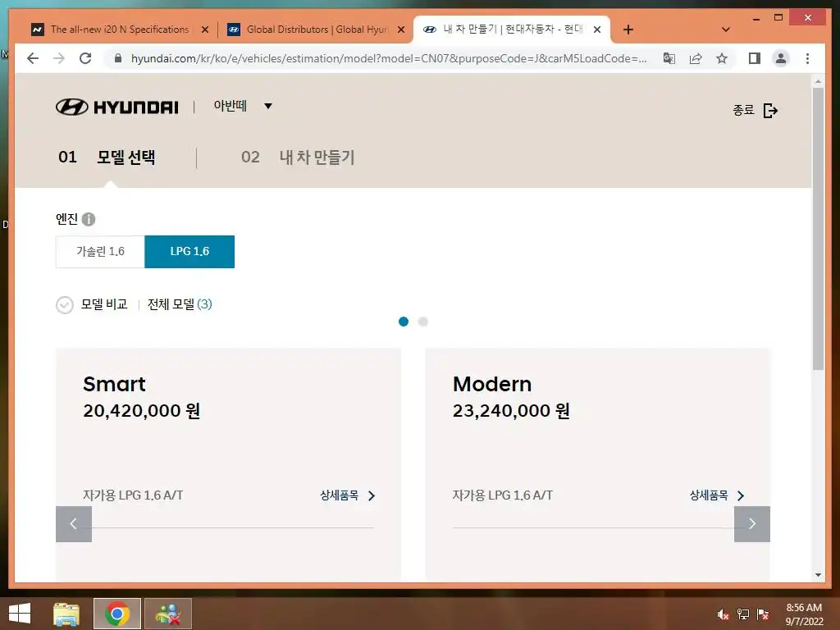Image resolution: width=840 pixels, height=630 pixels.
Task: Go to step 01 모델 선택
Action: [107, 157]
